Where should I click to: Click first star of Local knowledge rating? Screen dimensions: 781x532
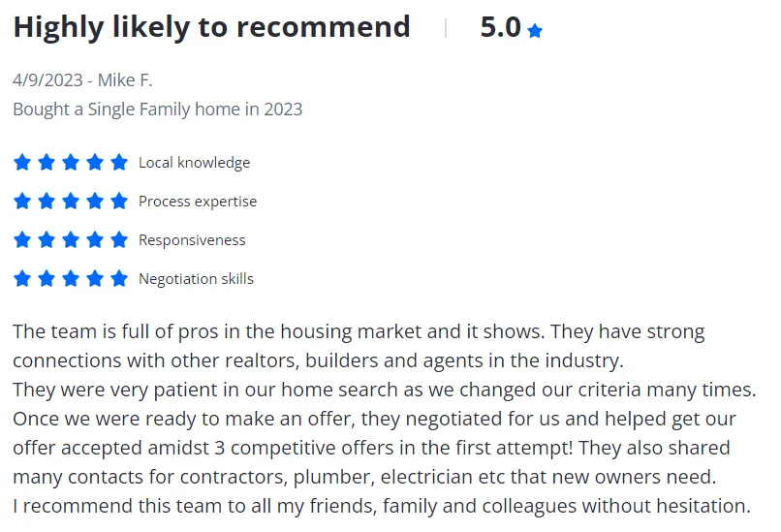click(22, 163)
